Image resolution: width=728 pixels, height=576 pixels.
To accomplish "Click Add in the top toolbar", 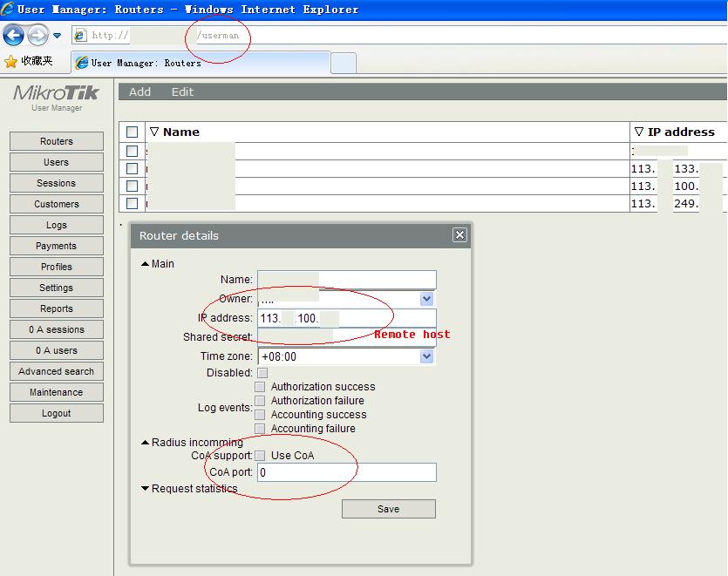I will coord(139,91).
